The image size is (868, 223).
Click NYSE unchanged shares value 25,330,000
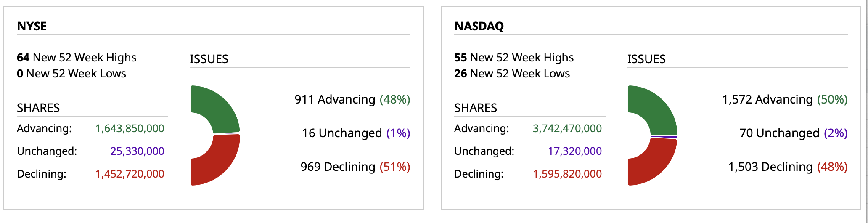pyautogui.click(x=137, y=151)
